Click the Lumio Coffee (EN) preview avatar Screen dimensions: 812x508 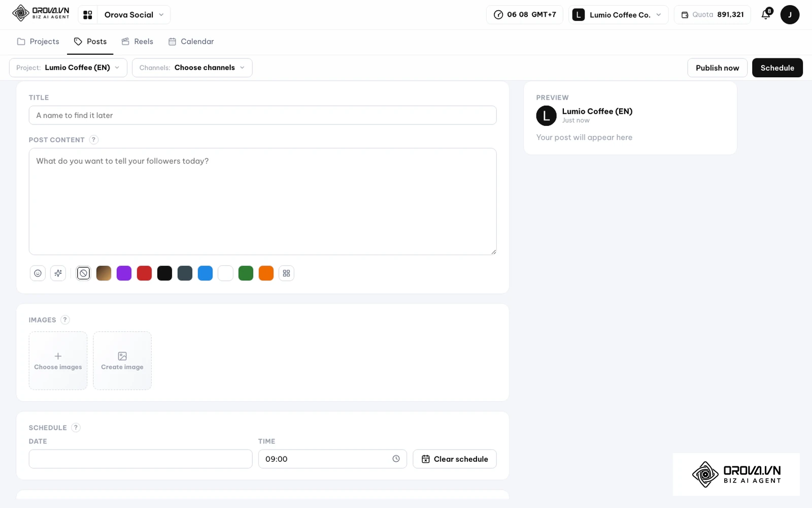pos(547,116)
